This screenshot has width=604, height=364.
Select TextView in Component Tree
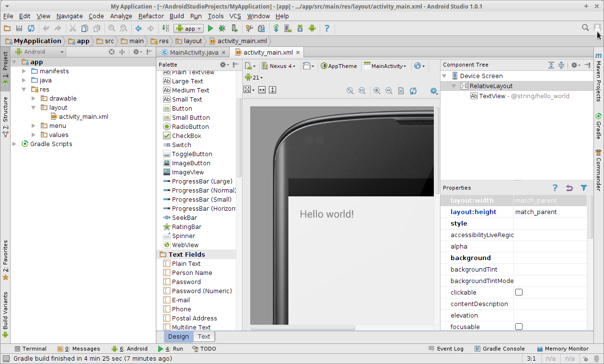[492, 96]
